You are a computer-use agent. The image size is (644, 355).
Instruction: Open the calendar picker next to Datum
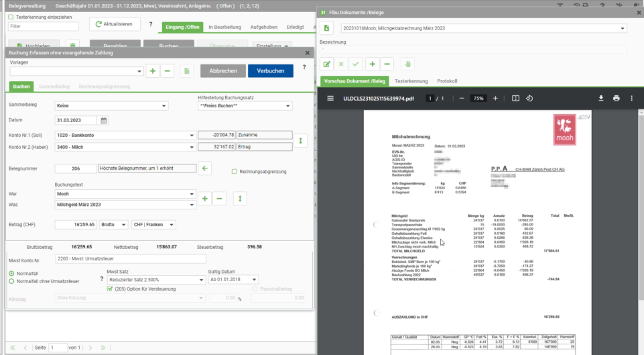pos(103,121)
